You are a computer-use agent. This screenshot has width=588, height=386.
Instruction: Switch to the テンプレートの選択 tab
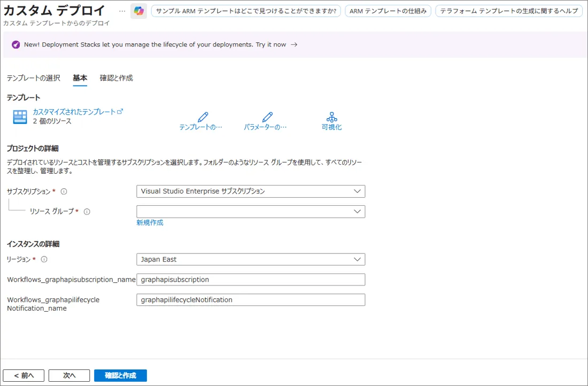coord(33,78)
